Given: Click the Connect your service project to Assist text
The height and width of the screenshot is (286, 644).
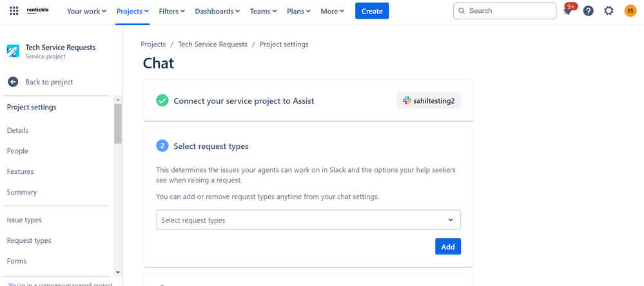Looking at the screenshot, I should click(244, 101).
